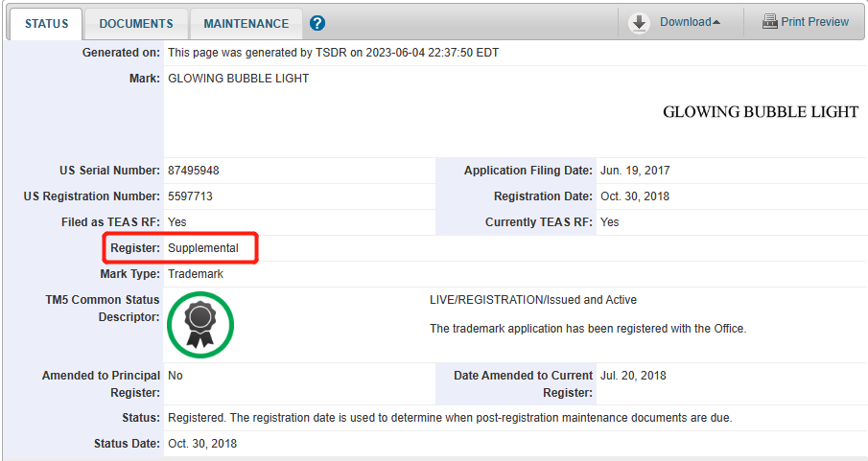Open the MAINTENANCE tab
This screenshot has height=461, width=868.
coord(246,24)
